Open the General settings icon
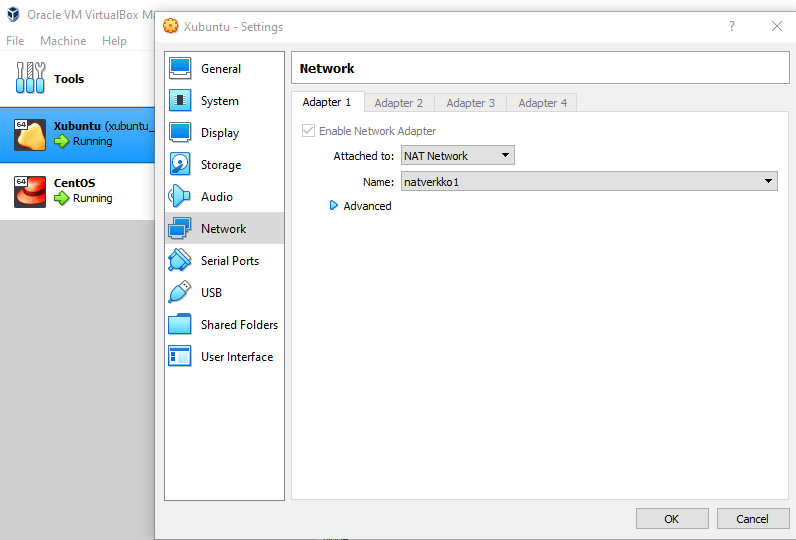The height and width of the screenshot is (540, 796). [180, 69]
